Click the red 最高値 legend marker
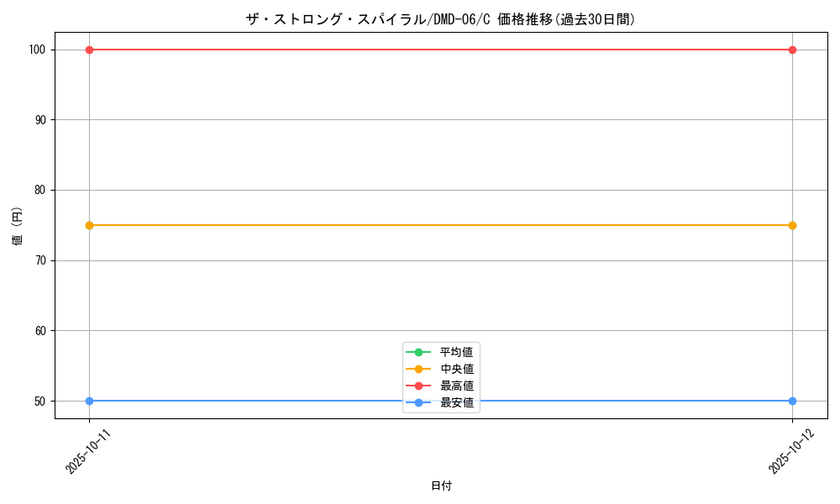Viewport: 840px width, 504px height. pyautogui.click(x=418, y=386)
